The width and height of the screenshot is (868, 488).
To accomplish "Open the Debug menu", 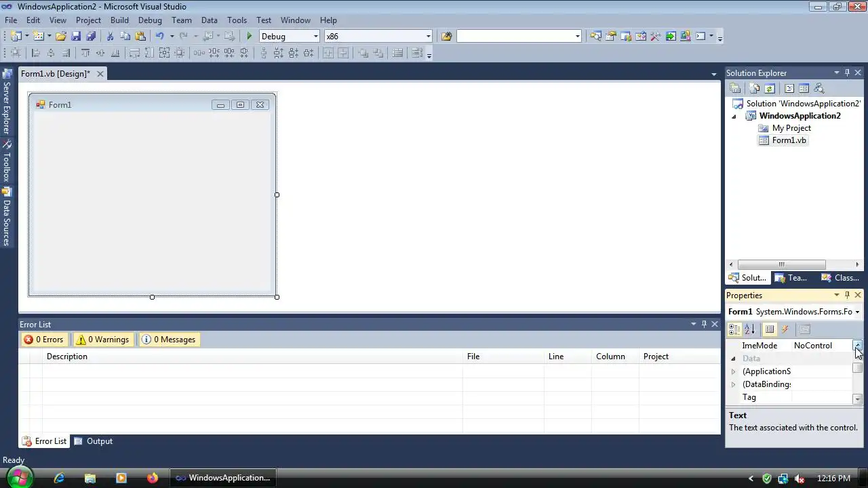I will [150, 20].
